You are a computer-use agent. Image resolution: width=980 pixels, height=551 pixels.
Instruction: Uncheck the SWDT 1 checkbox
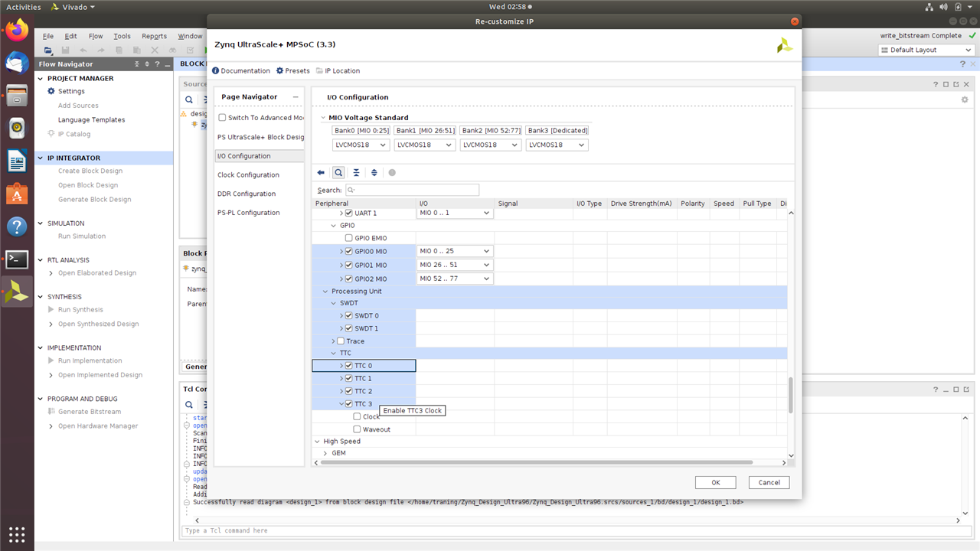tap(349, 328)
